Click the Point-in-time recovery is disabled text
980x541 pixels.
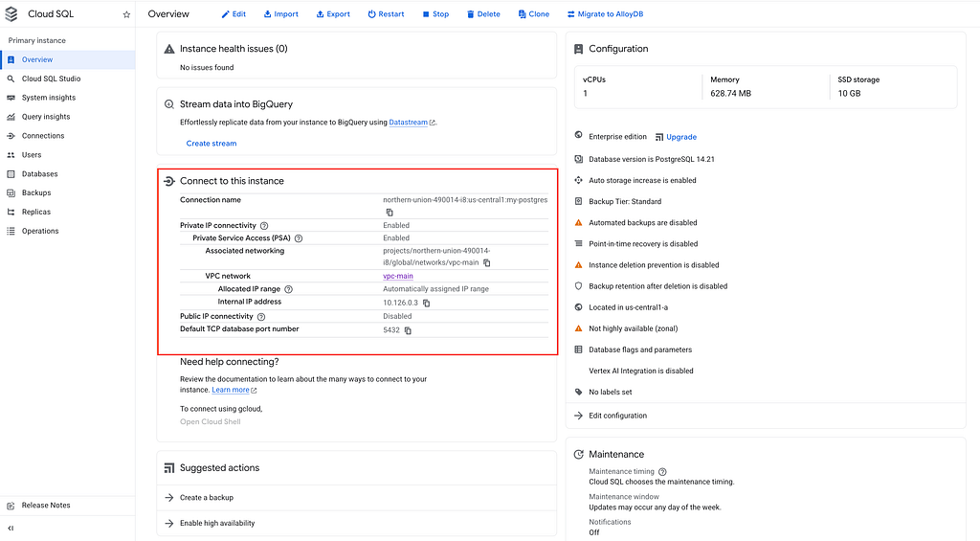point(643,244)
